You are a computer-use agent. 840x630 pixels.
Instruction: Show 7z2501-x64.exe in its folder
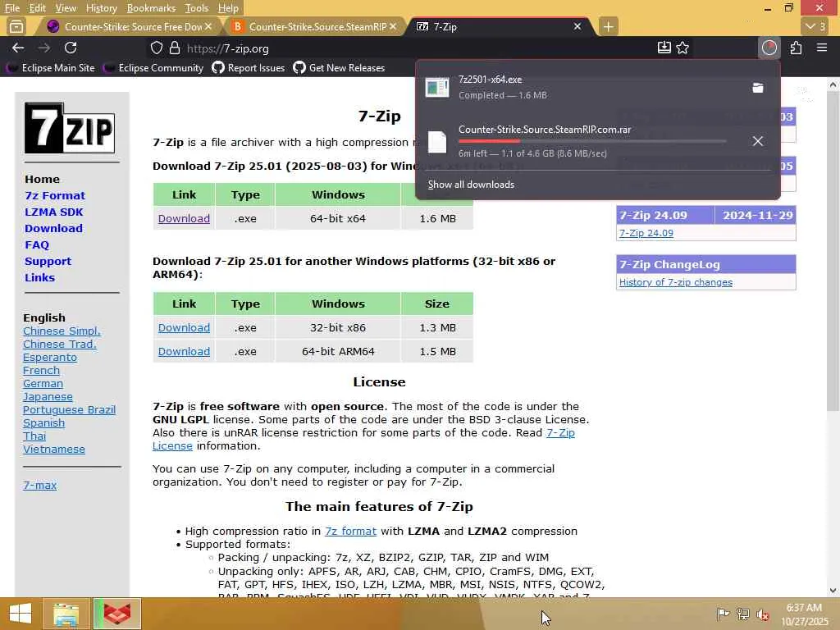tap(757, 87)
